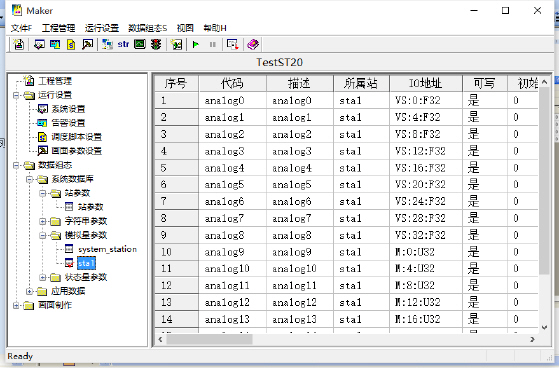The image size is (559, 368).
Task: Click the sparkle screen-making toolbar icon
Action: tap(176, 45)
